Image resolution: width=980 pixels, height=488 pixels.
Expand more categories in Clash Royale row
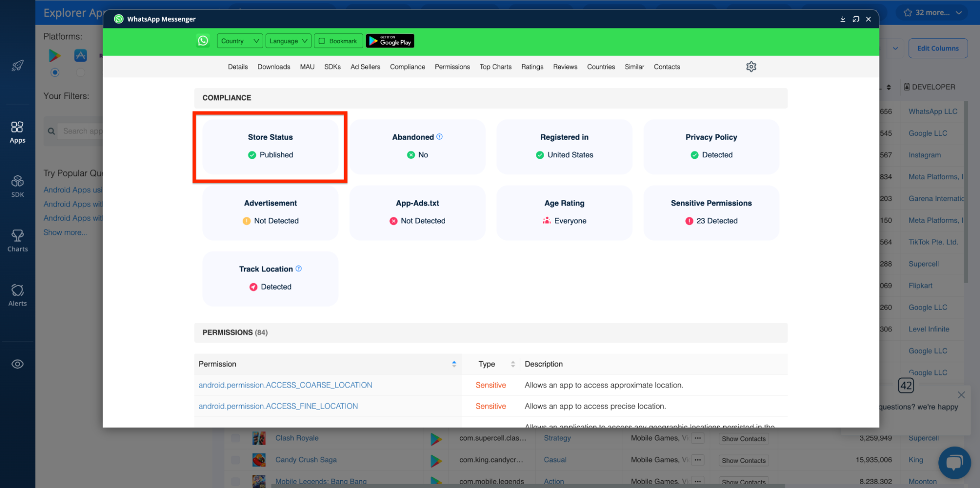[698, 439]
